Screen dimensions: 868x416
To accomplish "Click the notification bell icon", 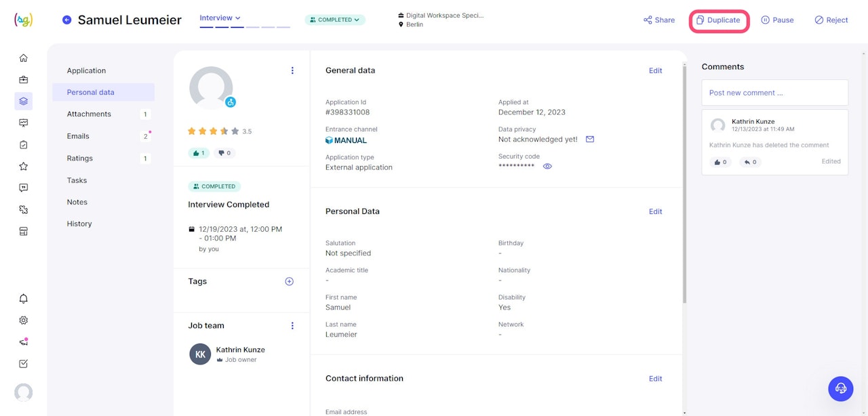I will (24, 299).
